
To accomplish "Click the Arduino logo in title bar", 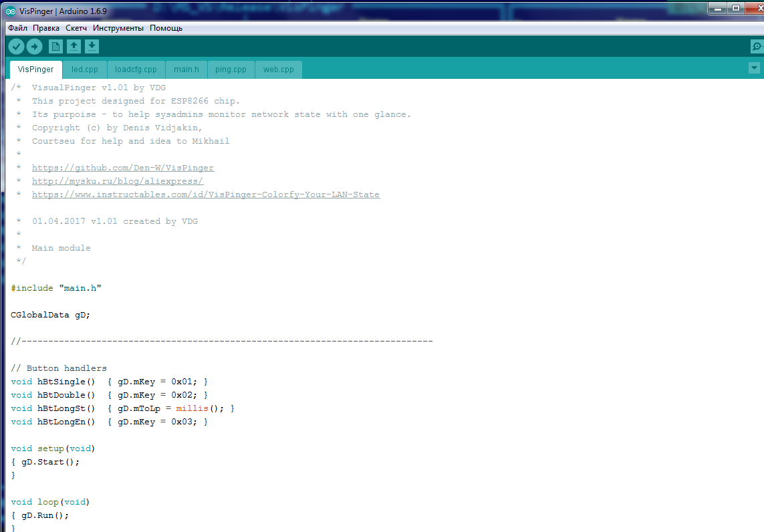I will pos(11,11).
